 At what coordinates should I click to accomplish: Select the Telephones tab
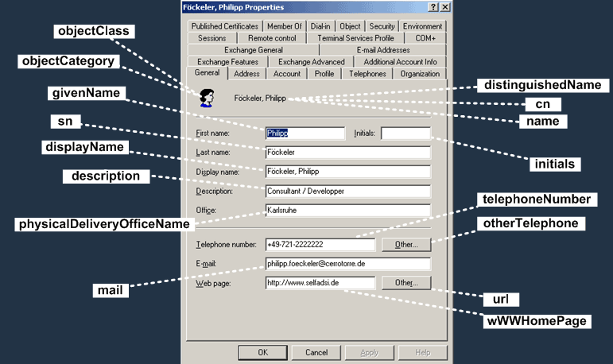[x=367, y=73]
